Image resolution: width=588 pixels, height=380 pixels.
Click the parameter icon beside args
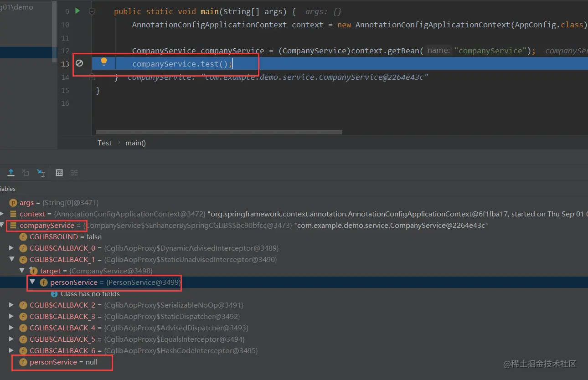click(13, 203)
